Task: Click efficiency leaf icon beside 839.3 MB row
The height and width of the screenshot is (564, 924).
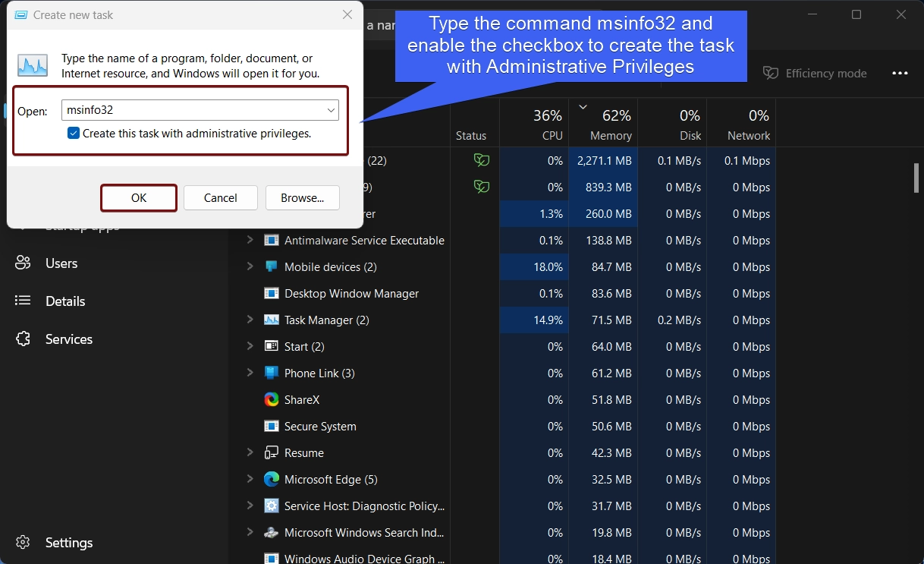Action: tap(481, 187)
